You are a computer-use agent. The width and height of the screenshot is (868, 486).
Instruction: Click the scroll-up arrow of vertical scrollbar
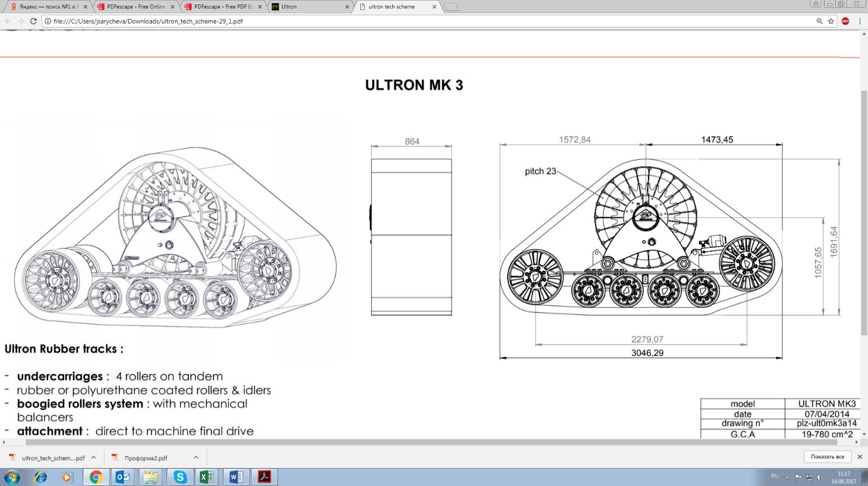pos(865,34)
